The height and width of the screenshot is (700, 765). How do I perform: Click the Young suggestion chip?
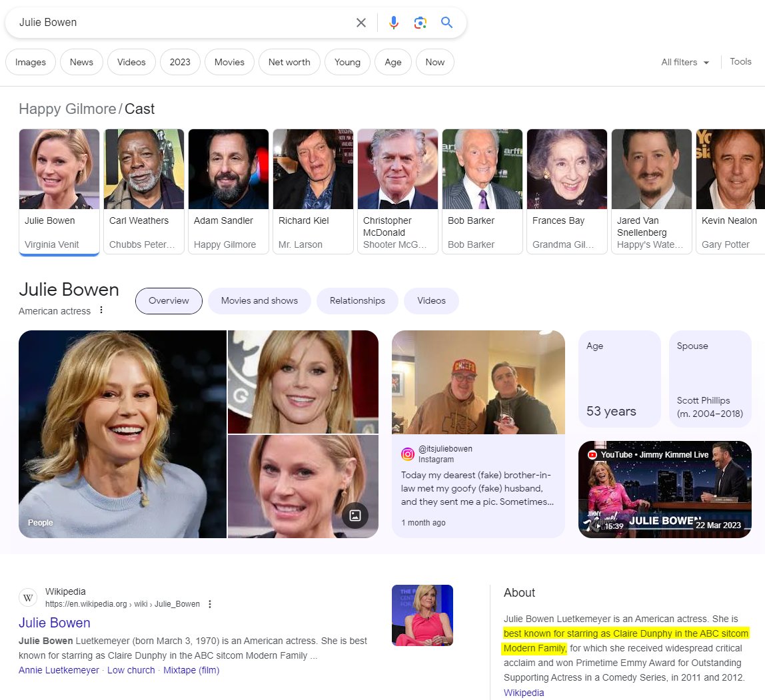tap(347, 62)
